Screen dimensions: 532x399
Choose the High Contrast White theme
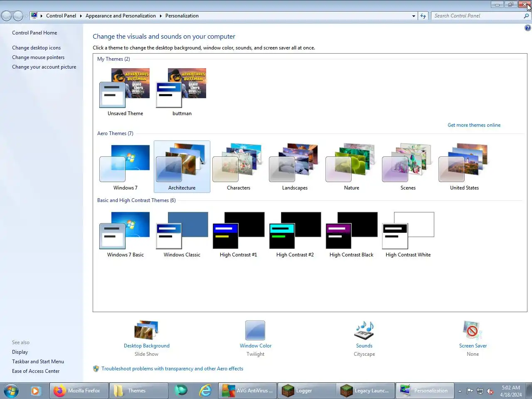[408, 234]
